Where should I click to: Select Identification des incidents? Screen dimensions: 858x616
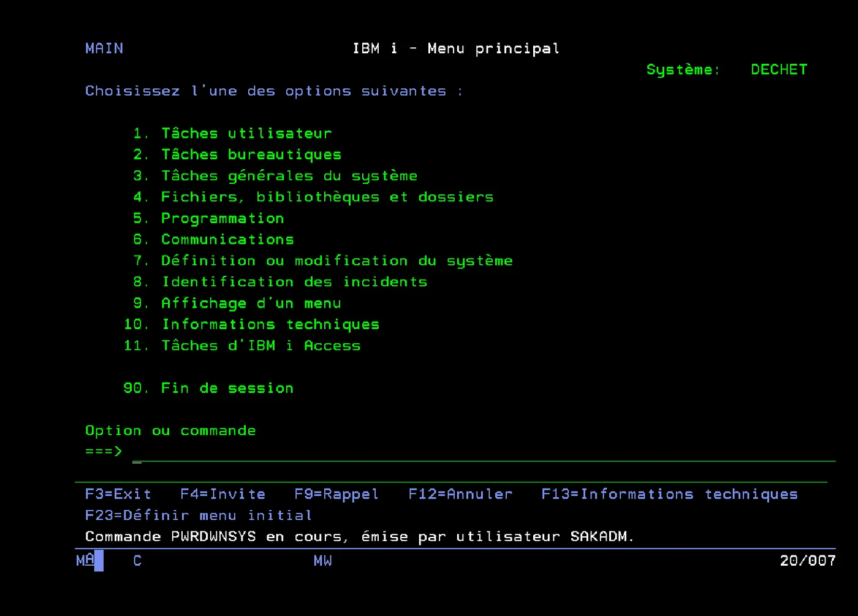pyautogui.click(x=280, y=282)
